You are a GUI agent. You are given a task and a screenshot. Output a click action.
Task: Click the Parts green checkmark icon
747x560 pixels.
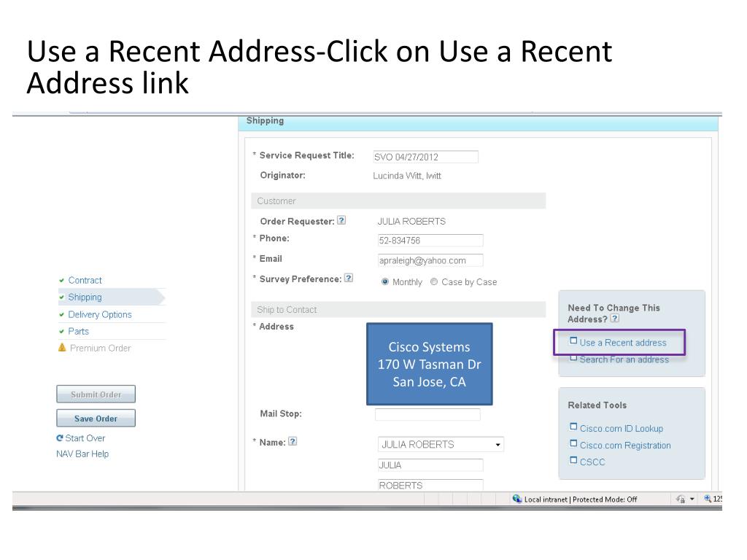click(x=61, y=332)
